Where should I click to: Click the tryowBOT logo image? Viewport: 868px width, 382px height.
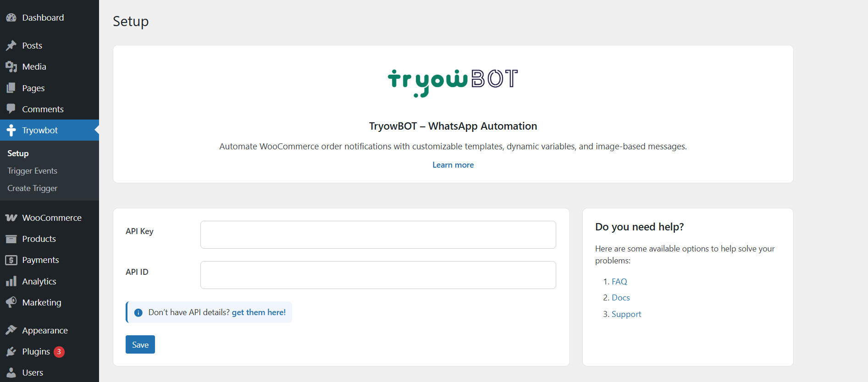tap(453, 83)
